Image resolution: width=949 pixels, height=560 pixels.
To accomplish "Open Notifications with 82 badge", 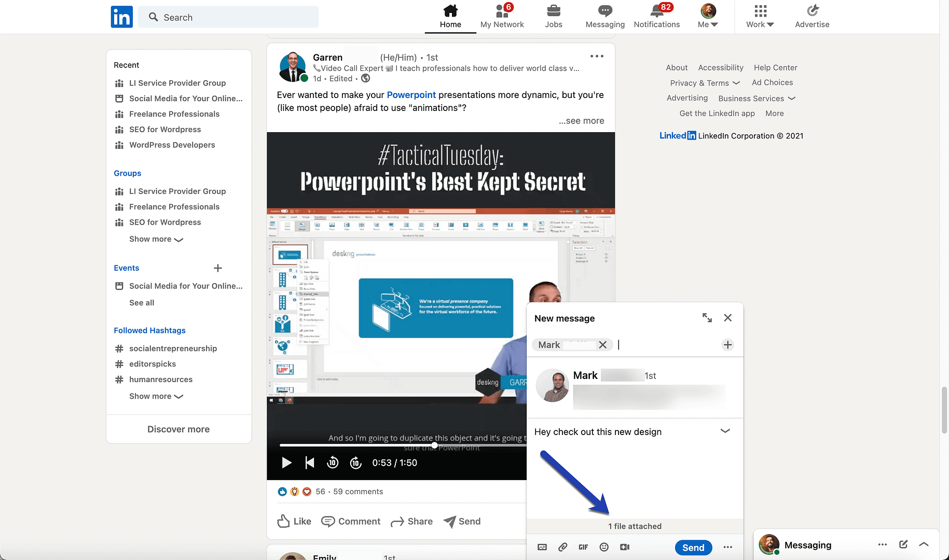I will (x=656, y=17).
